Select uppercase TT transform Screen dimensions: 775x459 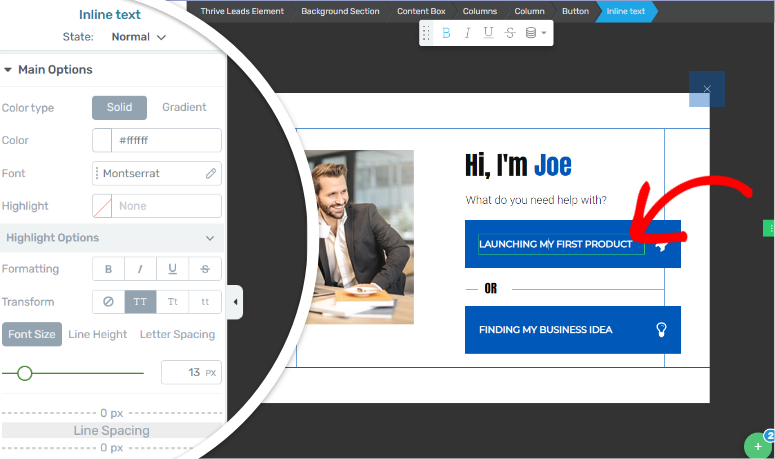[140, 302]
